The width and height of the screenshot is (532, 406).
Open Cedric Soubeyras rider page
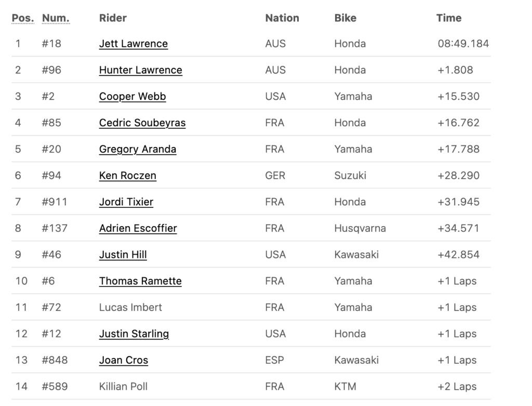coord(142,123)
